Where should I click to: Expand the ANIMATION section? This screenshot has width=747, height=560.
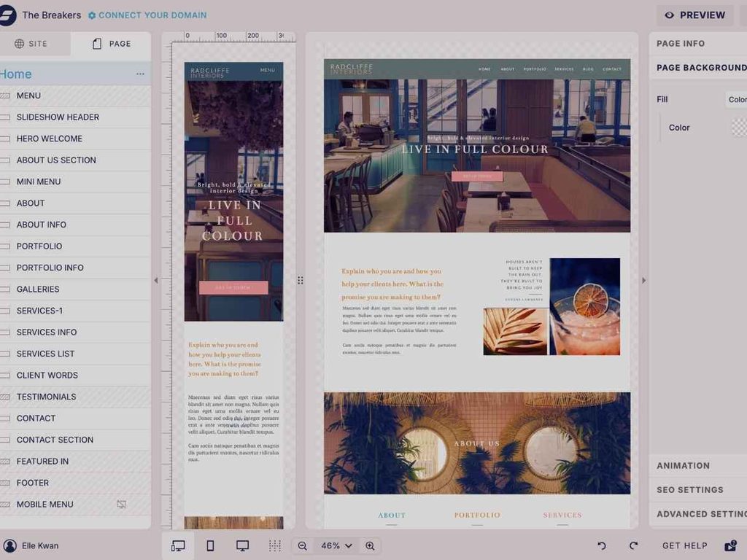[x=698, y=466]
